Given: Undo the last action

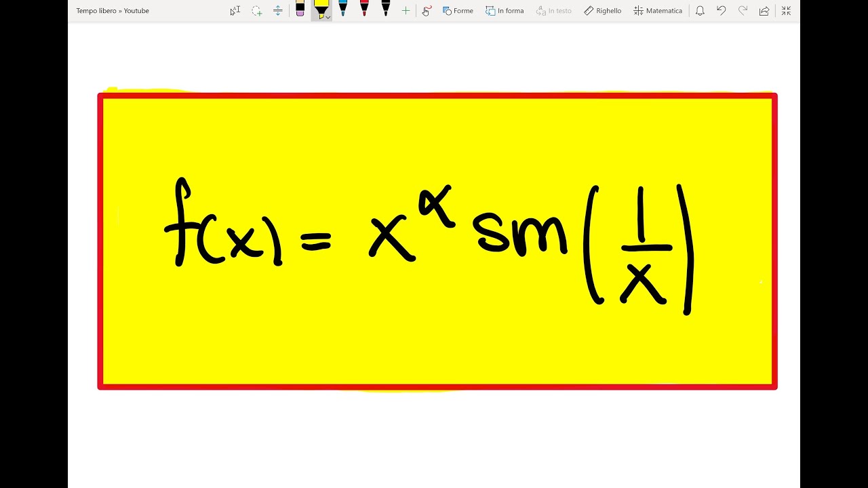Looking at the screenshot, I should point(722,11).
